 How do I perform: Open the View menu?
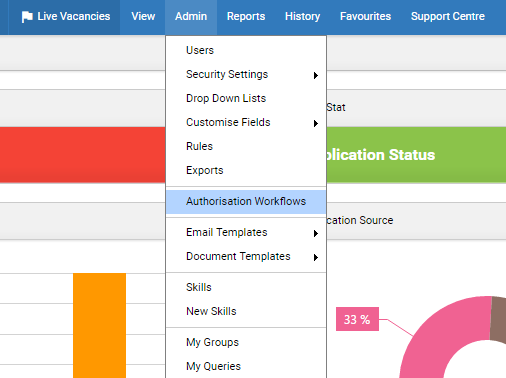pyautogui.click(x=143, y=16)
